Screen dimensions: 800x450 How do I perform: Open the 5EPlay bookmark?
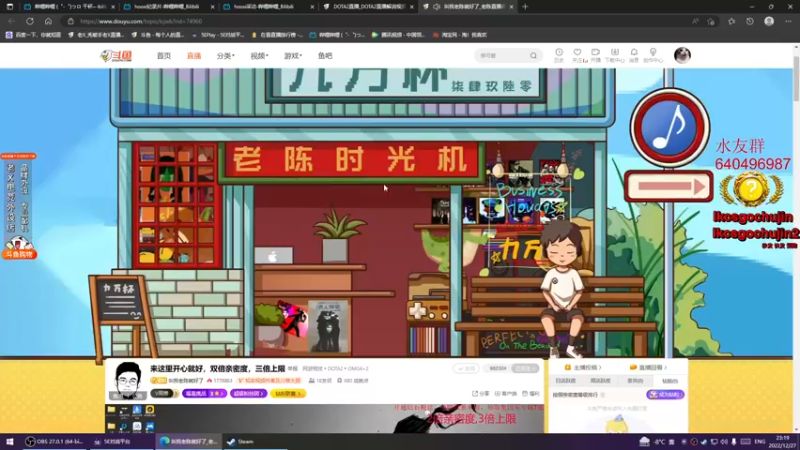click(x=218, y=35)
